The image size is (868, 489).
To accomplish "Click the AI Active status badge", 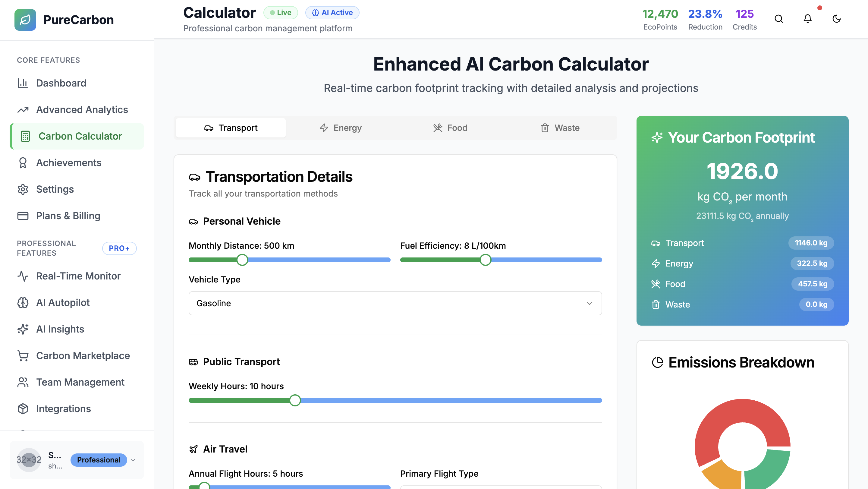I will pos(332,13).
